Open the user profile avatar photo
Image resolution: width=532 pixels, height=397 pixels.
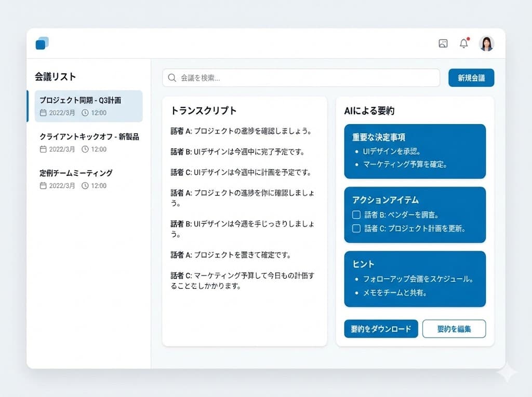[486, 44]
